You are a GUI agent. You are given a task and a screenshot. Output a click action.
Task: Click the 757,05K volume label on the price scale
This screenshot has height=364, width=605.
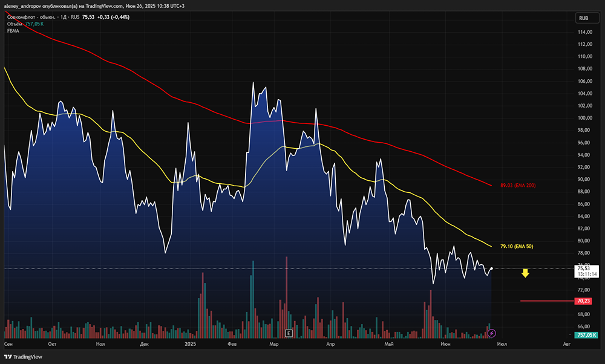pos(586,335)
